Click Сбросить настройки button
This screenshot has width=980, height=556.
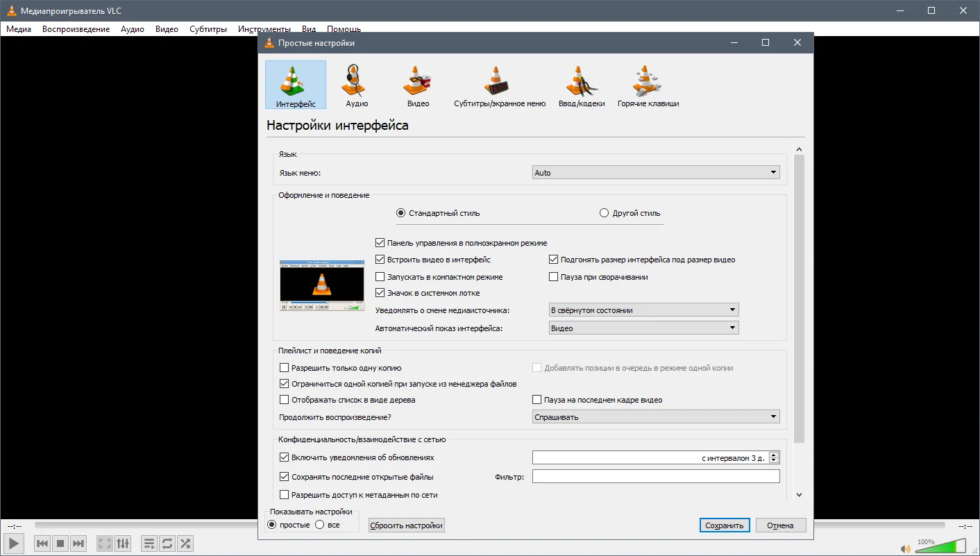[406, 525]
